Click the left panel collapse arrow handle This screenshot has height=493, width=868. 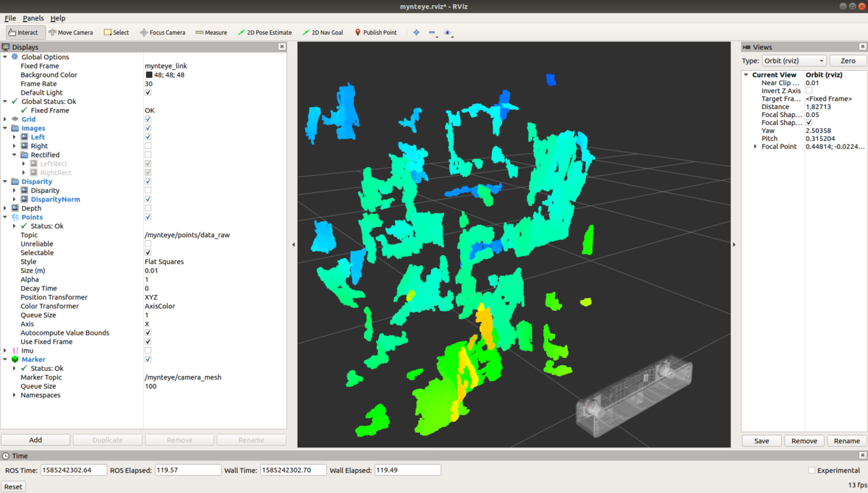(x=293, y=244)
